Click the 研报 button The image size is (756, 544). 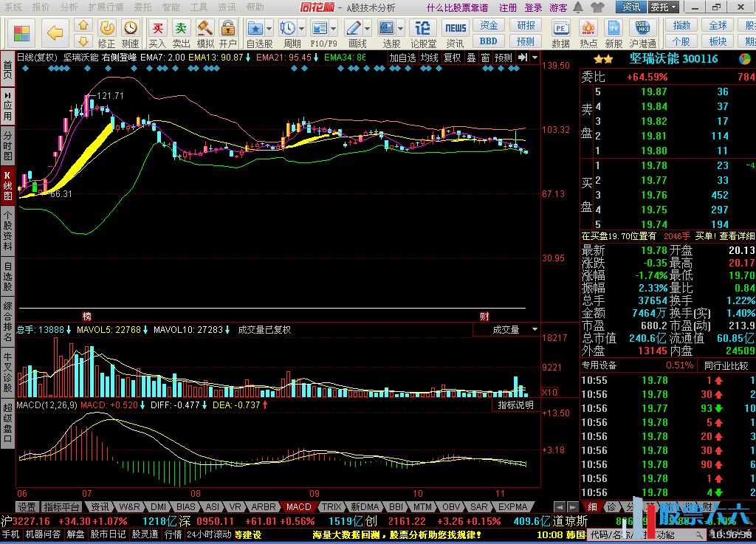click(x=526, y=26)
